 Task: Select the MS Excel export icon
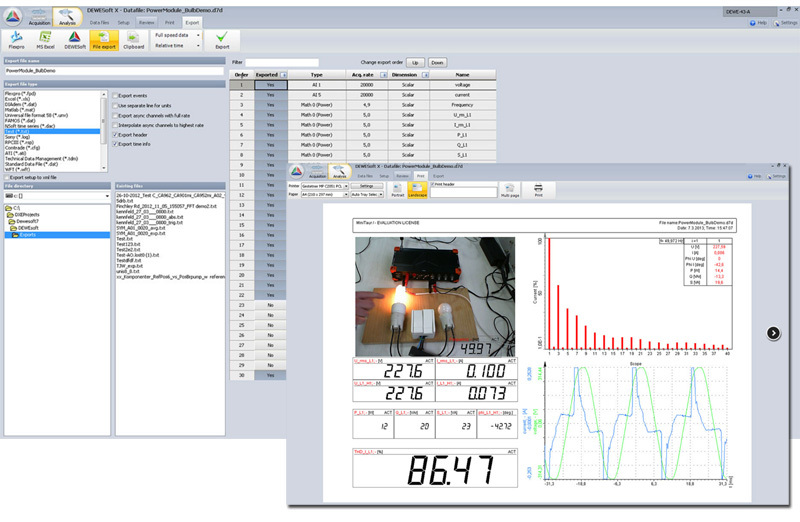[x=46, y=39]
